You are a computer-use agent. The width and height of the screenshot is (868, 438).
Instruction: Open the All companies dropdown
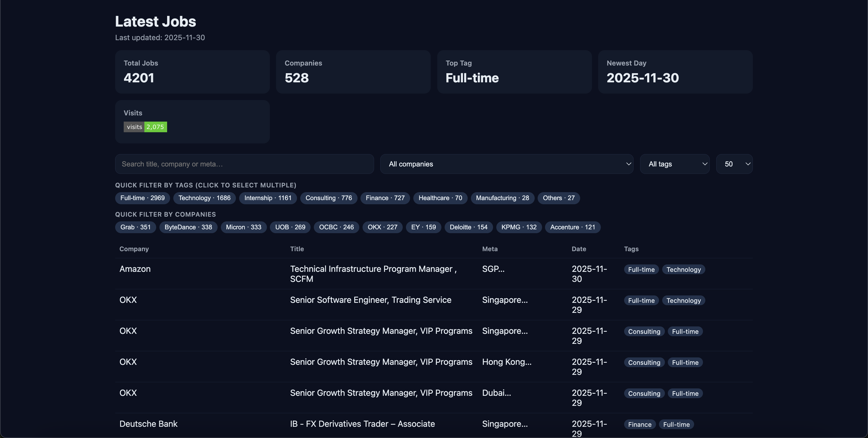[507, 164]
